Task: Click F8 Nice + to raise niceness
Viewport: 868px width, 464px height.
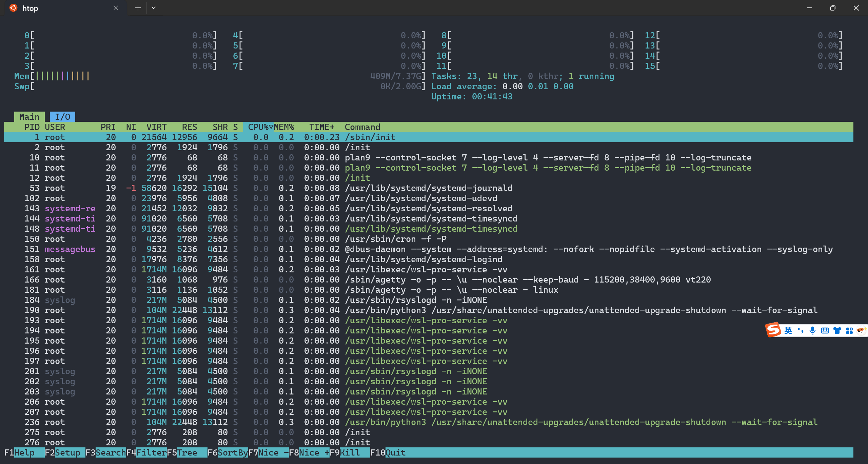Action: (x=309, y=453)
